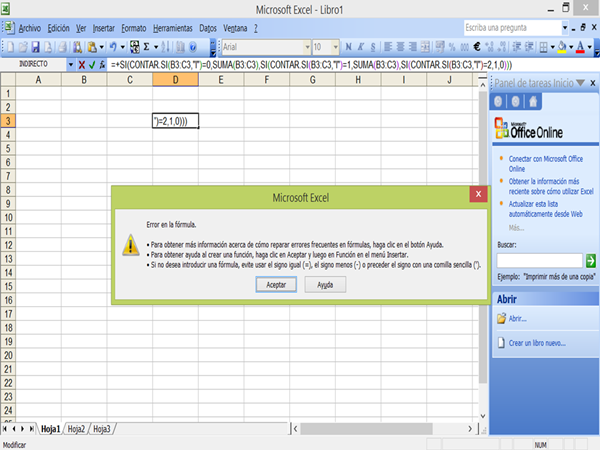Click the green search go arrow button
600x450 pixels.
590,261
